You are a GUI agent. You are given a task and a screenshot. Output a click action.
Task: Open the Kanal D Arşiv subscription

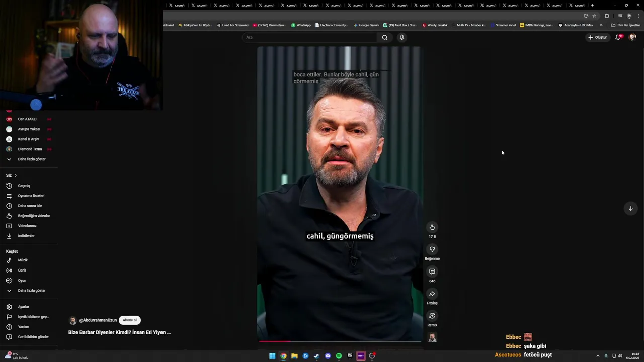click(29, 139)
